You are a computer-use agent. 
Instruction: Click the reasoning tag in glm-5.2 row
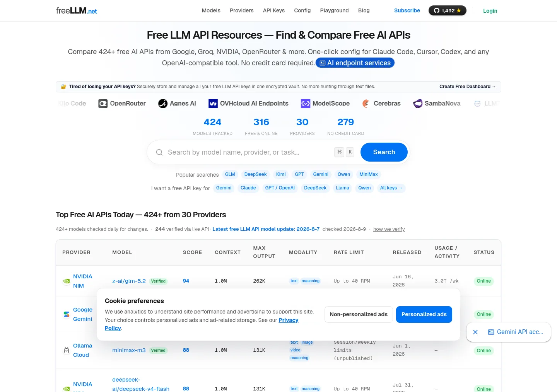click(311, 281)
